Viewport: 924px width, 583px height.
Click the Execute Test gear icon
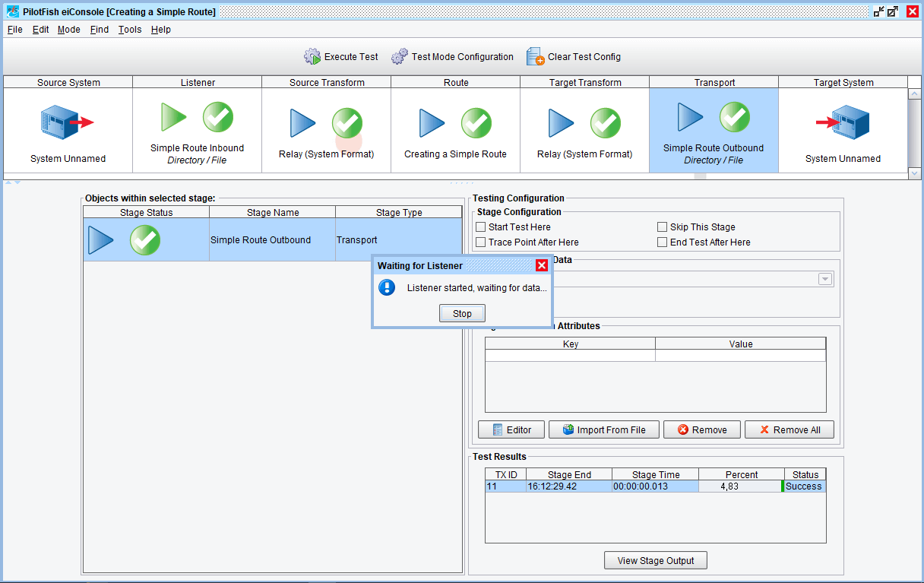point(312,57)
